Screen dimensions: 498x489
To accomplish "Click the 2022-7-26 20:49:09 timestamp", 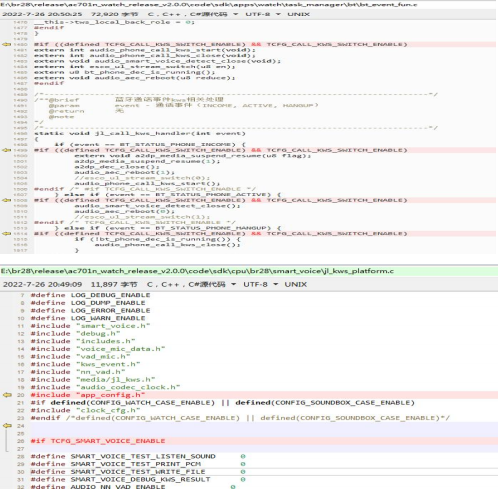I will 42,284.
